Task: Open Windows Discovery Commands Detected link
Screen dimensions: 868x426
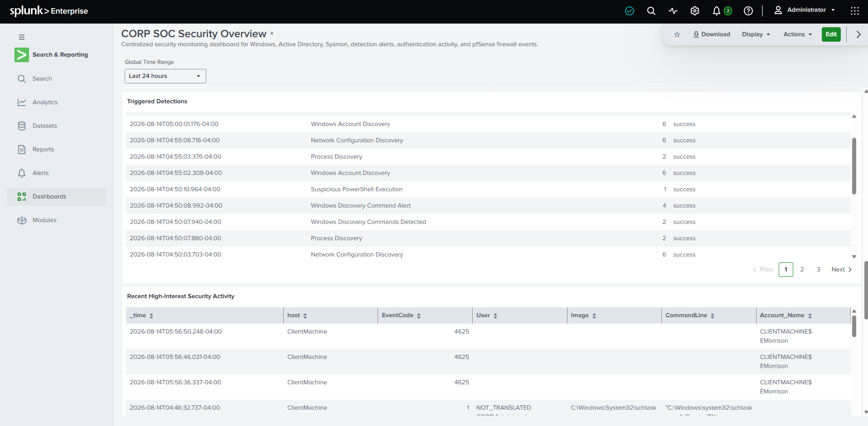Action: (x=369, y=222)
